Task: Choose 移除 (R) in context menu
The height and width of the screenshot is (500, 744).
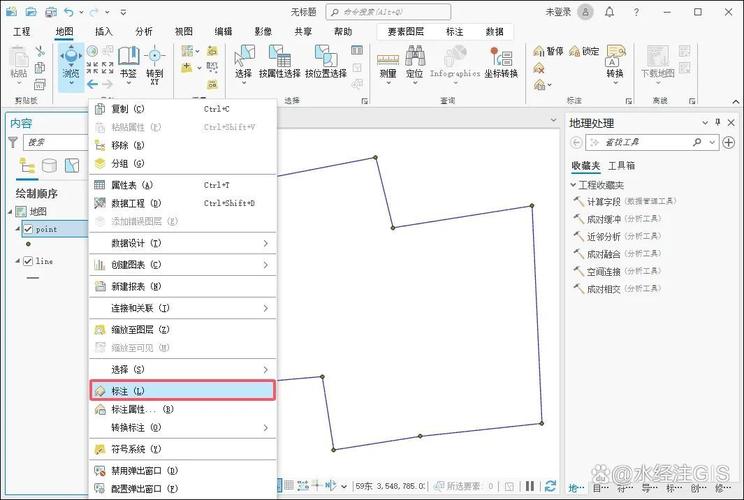Action: [x=183, y=145]
